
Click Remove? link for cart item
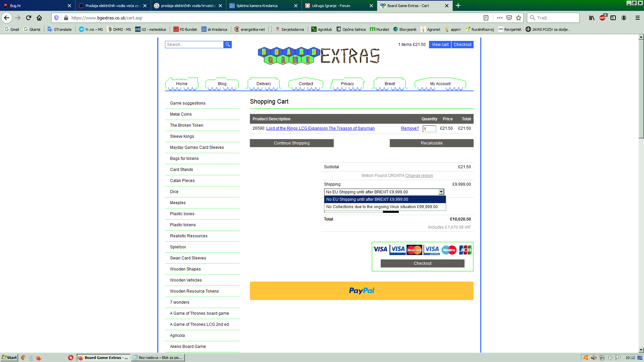point(410,128)
